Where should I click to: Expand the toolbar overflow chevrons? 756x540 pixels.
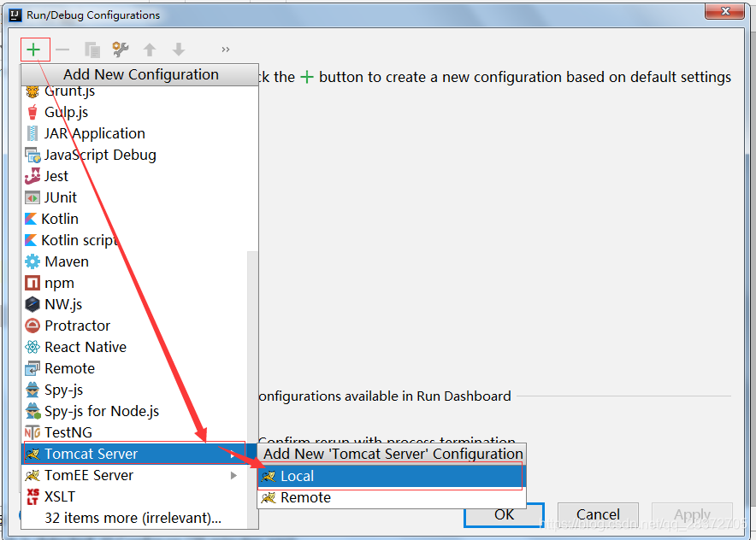(225, 50)
